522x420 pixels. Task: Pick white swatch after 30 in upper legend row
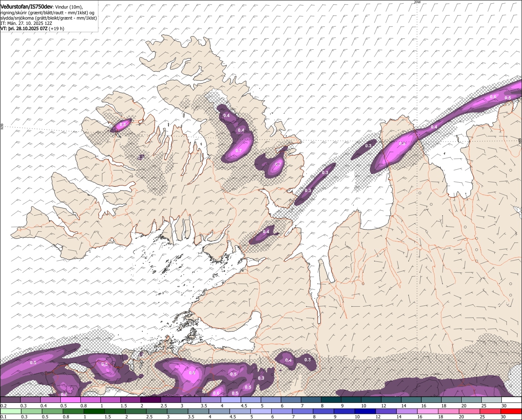(511, 400)
